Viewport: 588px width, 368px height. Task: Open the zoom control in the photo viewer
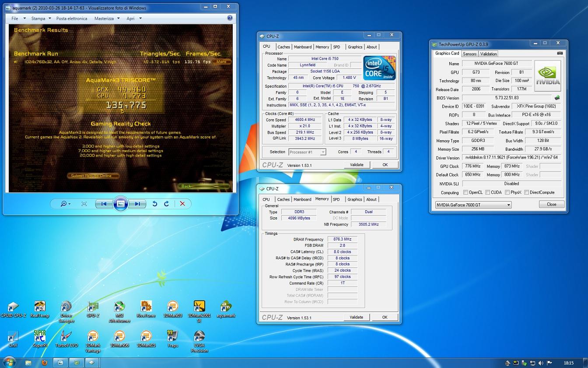click(x=66, y=204)
